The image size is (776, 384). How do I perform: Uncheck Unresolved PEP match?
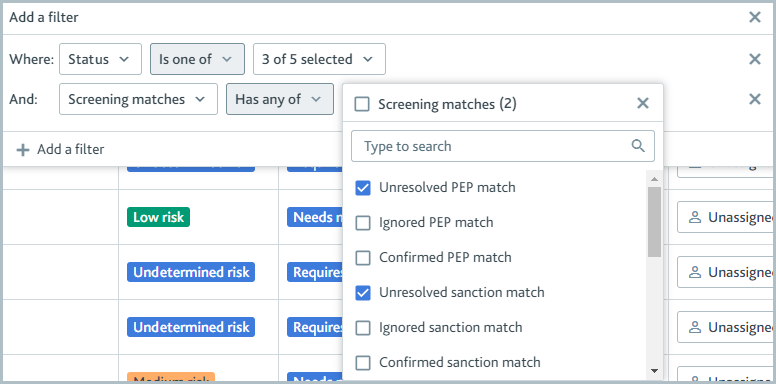click(363, 188)
